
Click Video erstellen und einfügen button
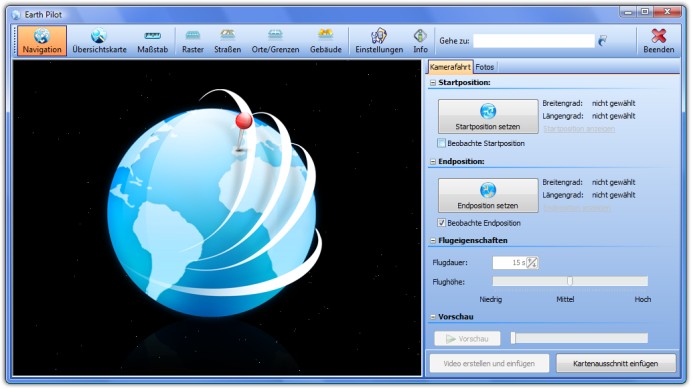coord(489,363)
